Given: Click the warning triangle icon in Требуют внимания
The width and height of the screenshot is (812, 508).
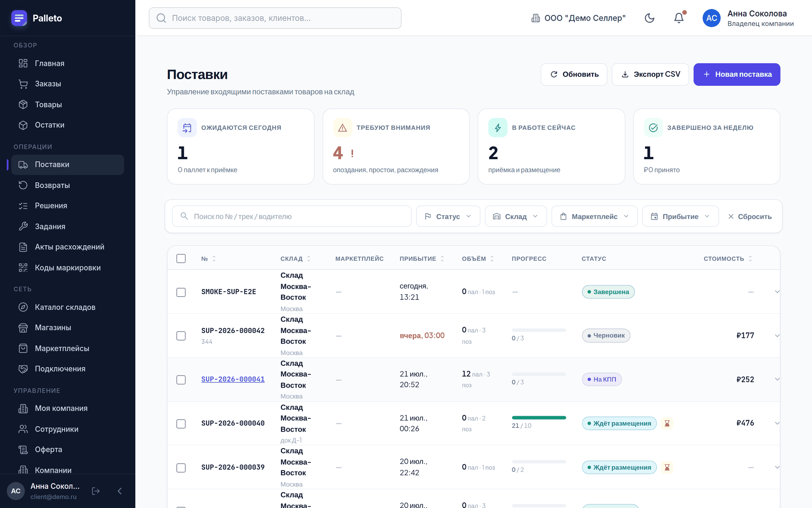Looking at the screenshot, I should click(x=342, y=128).
